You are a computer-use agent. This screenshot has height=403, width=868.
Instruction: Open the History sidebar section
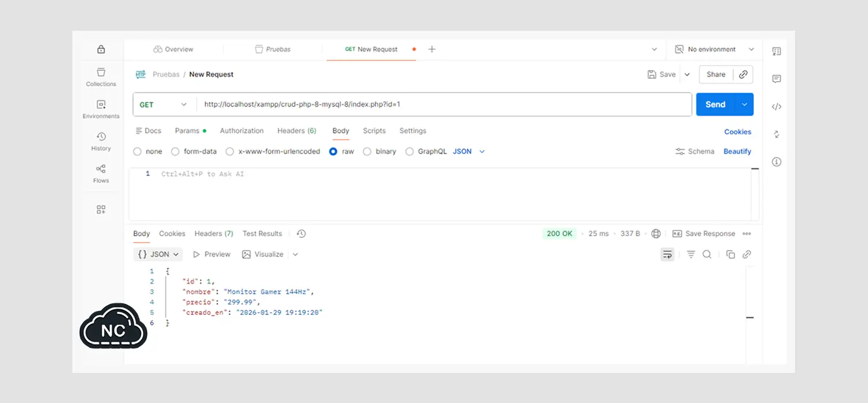coord(101,141)
